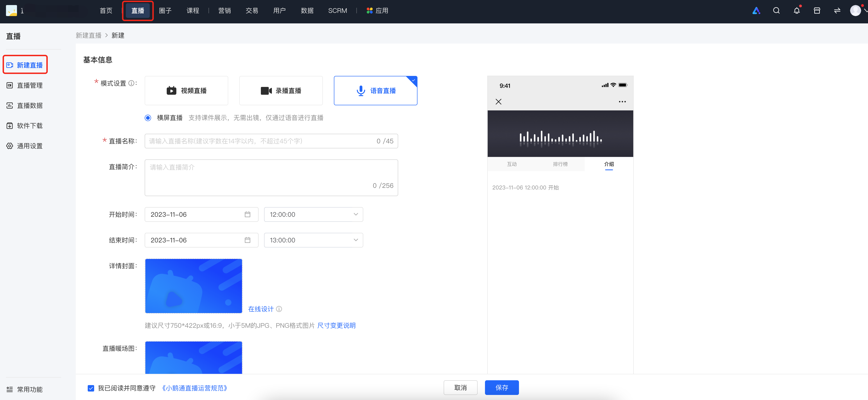Viewport: 868px width, 400px height.
Task: Click the info icon next to 在线设计
Action: coord(279,309)
